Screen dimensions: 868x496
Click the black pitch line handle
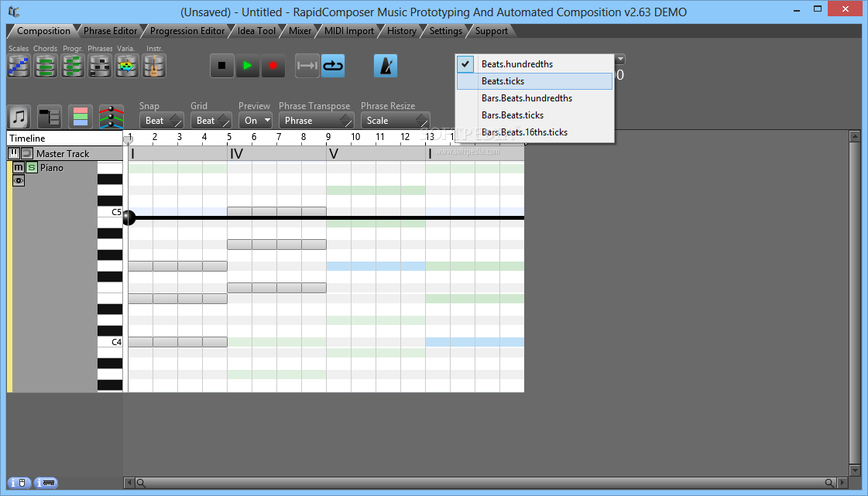129,218
